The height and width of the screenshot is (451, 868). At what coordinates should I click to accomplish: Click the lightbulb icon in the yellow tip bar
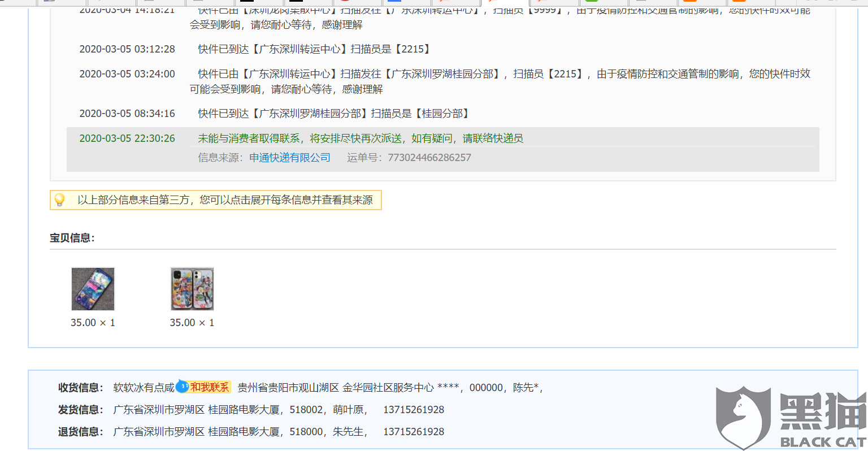coord(60,200)
